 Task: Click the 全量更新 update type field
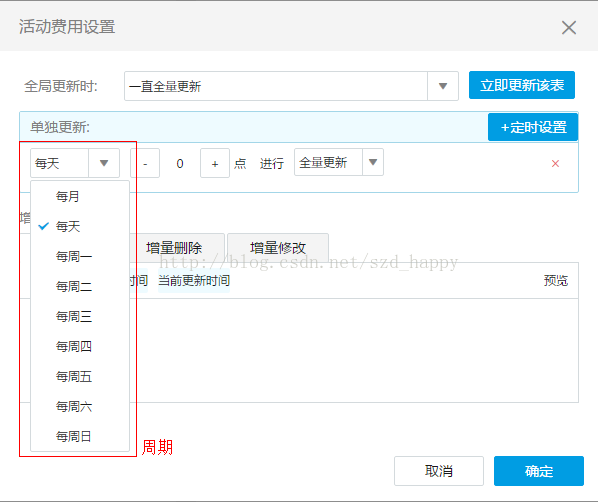[328, 162]
